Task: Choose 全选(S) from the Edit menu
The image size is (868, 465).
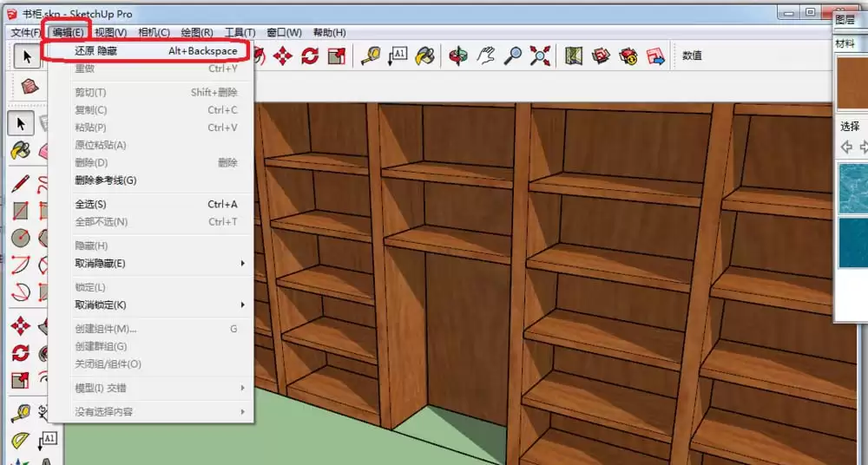Action: [150, 204]
